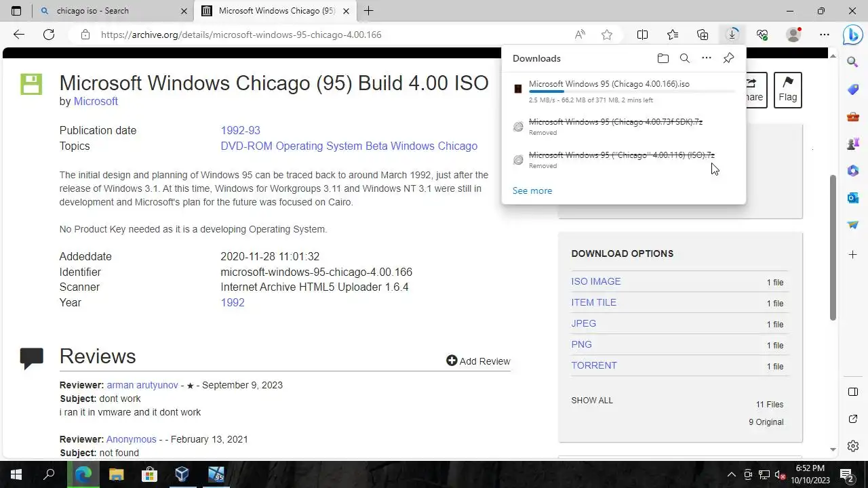Flag this item

787,90
